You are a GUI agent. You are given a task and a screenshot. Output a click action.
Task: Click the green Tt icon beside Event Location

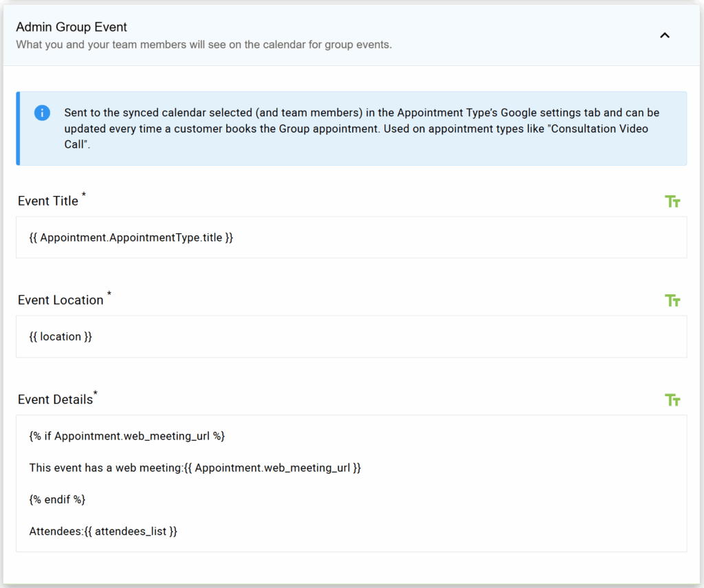point(672,300)
